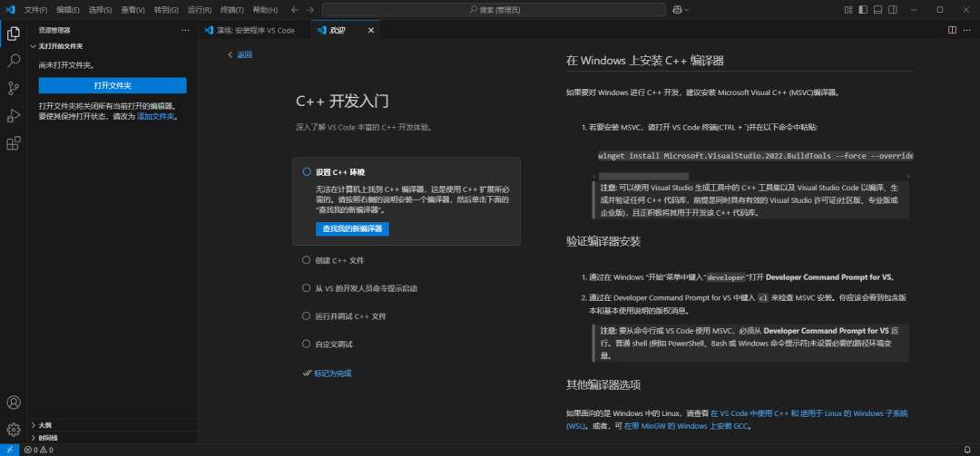The width and height of the screenshot is (980, 456).
Task: Click the 返回 back chevron
Action: tap(230, 54)
